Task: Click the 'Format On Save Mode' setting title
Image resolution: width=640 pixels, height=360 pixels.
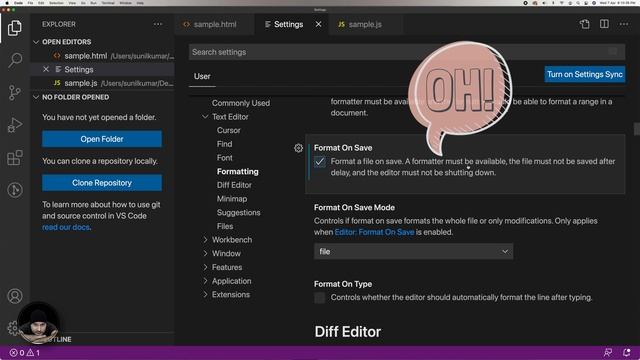Action: pyautogui.click(x=354, y=207)
